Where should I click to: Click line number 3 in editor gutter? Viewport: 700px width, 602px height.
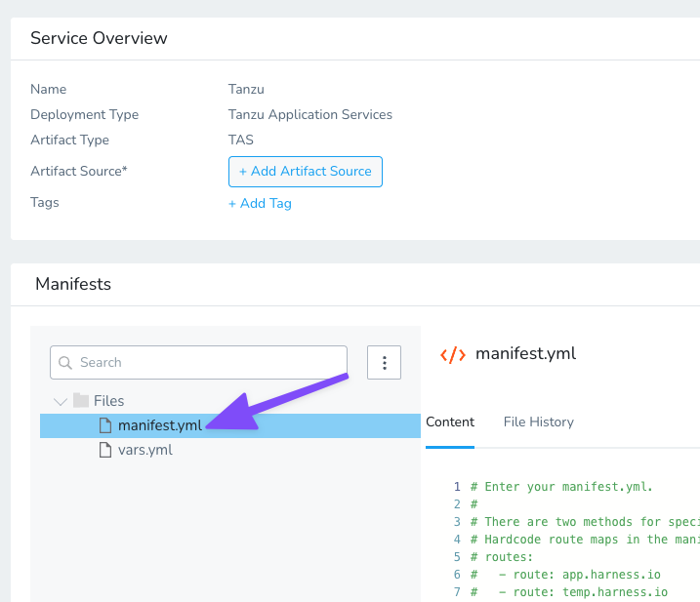[457, 522]
